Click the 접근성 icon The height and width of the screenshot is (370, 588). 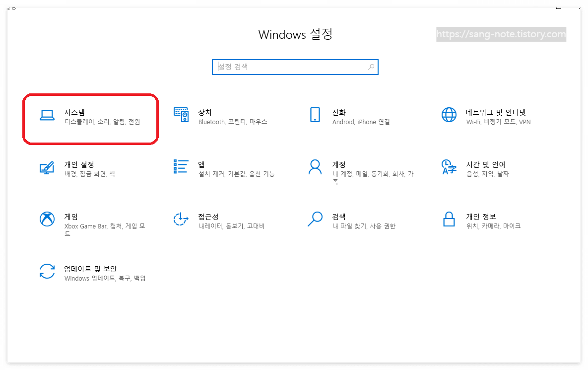click(181, 219)
